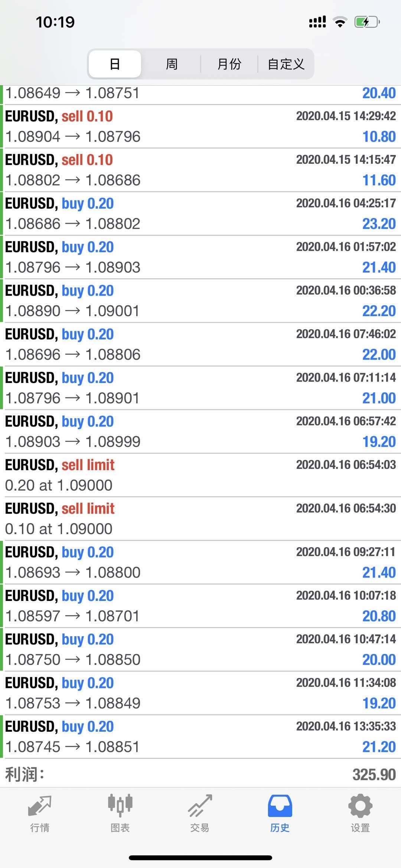The height and width of the screenshot is (868, 401).
Task: Expand the sell trade at 14:29:42
Action: (x=200, y=126)
